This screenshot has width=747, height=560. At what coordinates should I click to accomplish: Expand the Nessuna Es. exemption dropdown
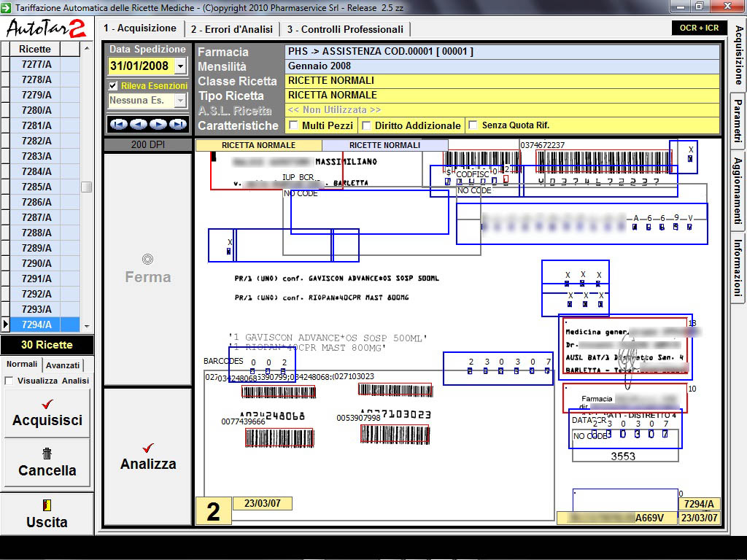coord(181,101)
